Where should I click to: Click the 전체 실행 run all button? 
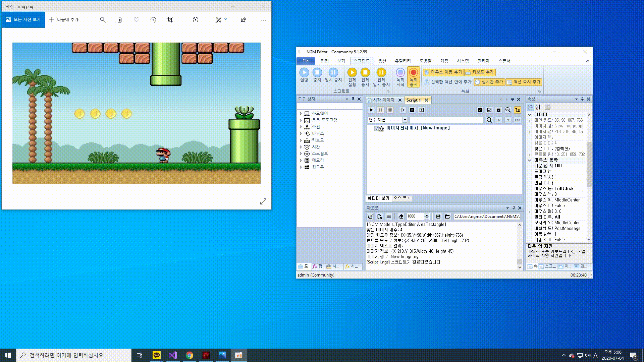point(352,77)
